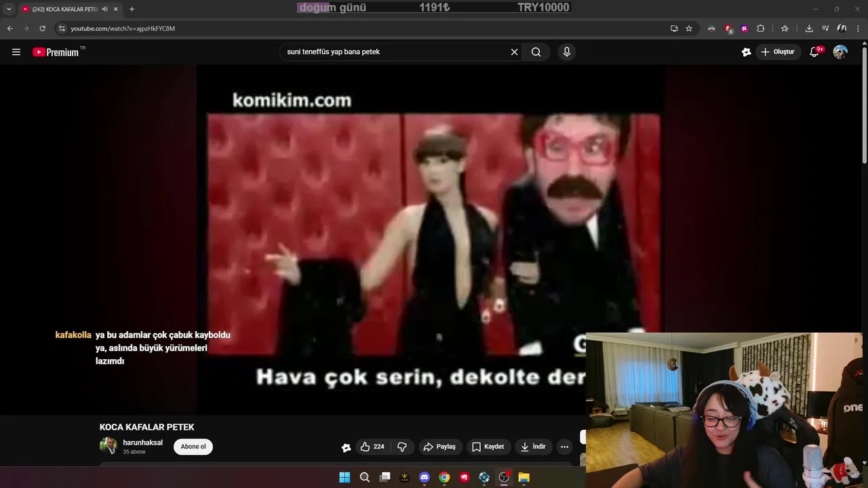This screenshot has width=868, height=488.
Task: Dislike the video with thumbs down
Action: (402, 447)
